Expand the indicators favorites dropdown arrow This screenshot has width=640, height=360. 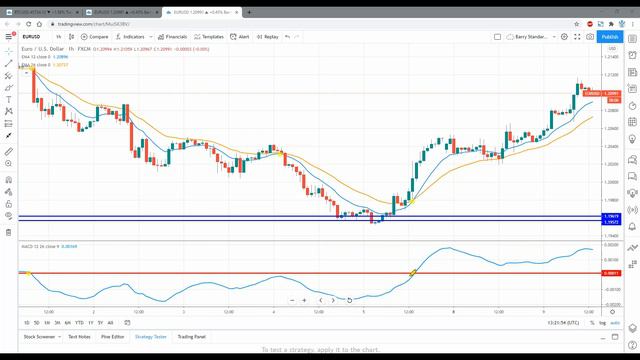151,37
